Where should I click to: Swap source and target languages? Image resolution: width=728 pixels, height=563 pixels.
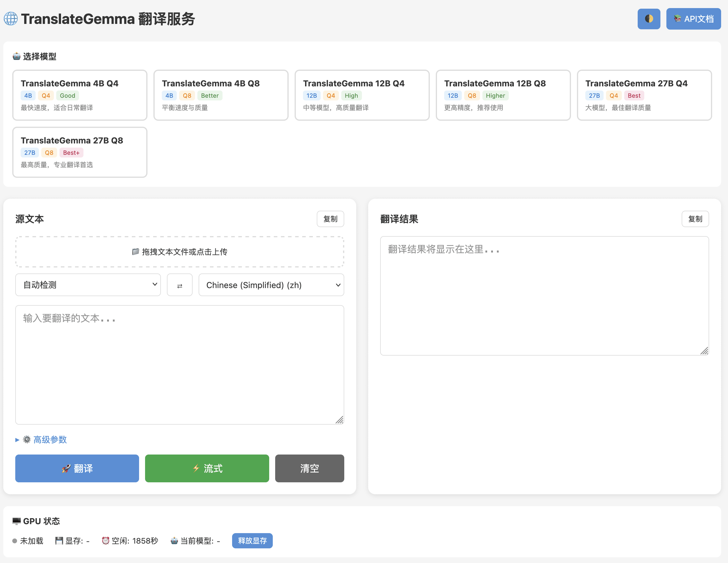pos(180,285)
